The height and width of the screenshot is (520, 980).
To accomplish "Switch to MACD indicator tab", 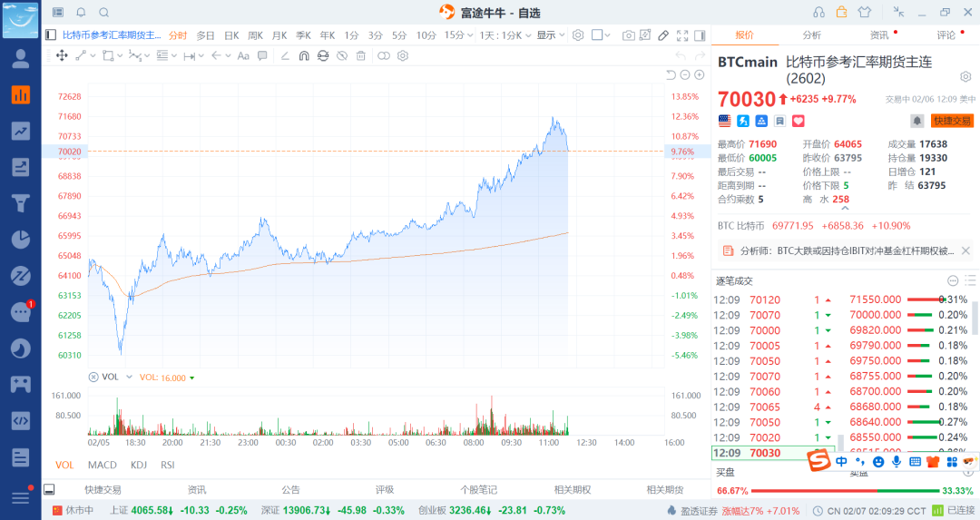I will [x=103, y=465].
